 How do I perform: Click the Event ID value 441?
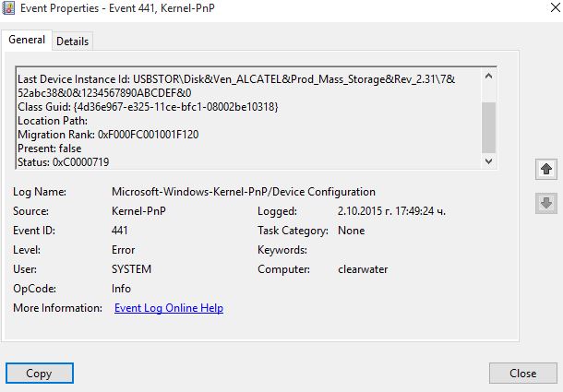pyautogui.click(x=120, y=231)
